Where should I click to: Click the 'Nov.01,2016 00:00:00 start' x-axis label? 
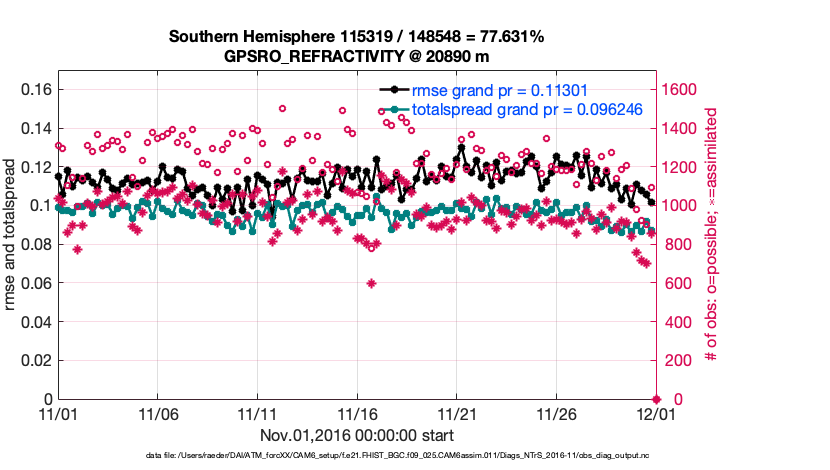point(357,436)
